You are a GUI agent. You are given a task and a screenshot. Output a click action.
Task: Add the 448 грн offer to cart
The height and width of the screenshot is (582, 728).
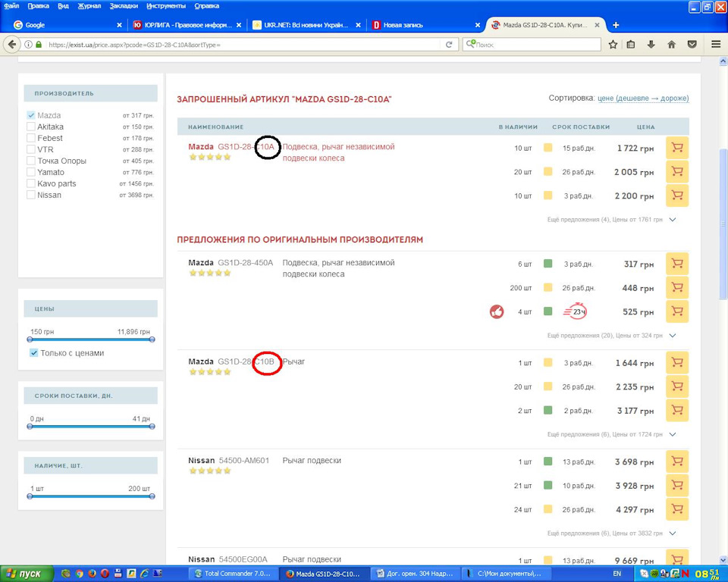(677, 288)
